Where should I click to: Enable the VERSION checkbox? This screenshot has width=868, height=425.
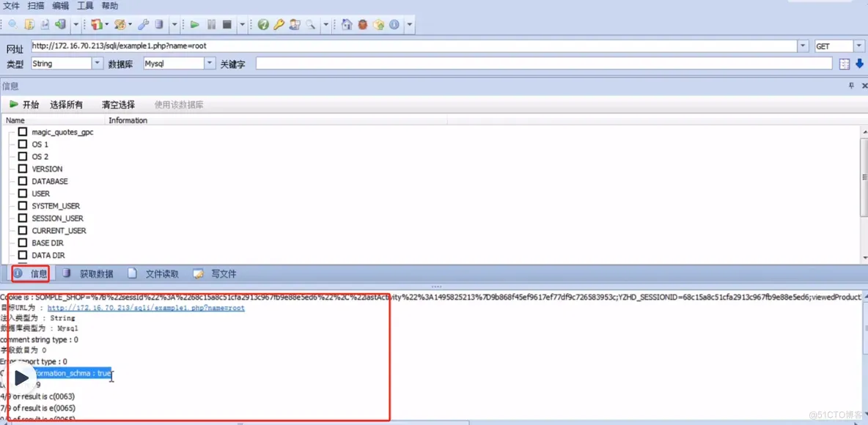pos(23,169)
